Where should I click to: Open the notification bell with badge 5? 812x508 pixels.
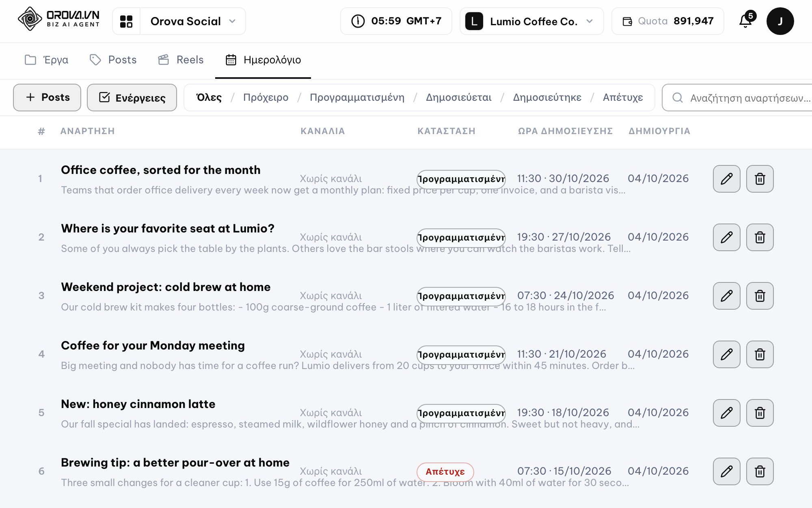(746, 21)
